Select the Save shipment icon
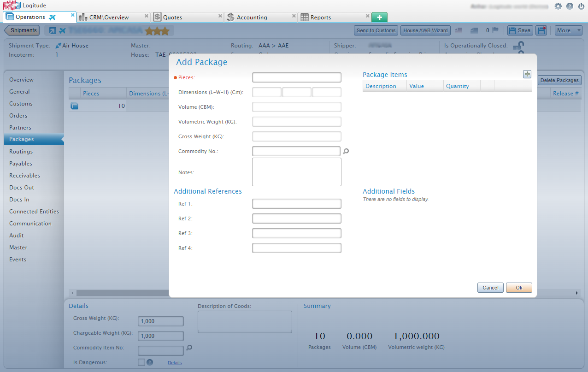 tap(519, 30)
